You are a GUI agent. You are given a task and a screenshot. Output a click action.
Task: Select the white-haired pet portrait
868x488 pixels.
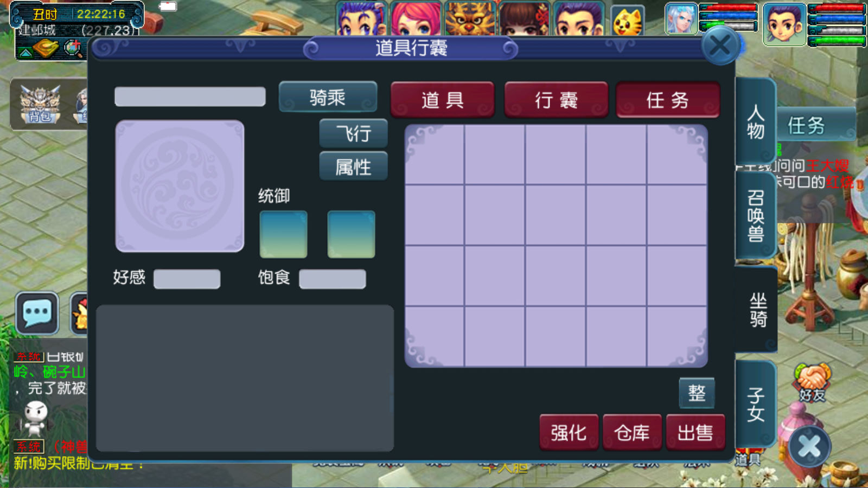click(x=681, y=18)
